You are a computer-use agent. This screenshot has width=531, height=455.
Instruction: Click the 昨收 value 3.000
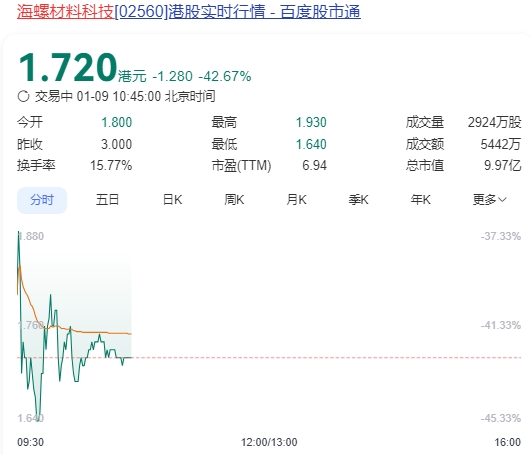point(116,145)
